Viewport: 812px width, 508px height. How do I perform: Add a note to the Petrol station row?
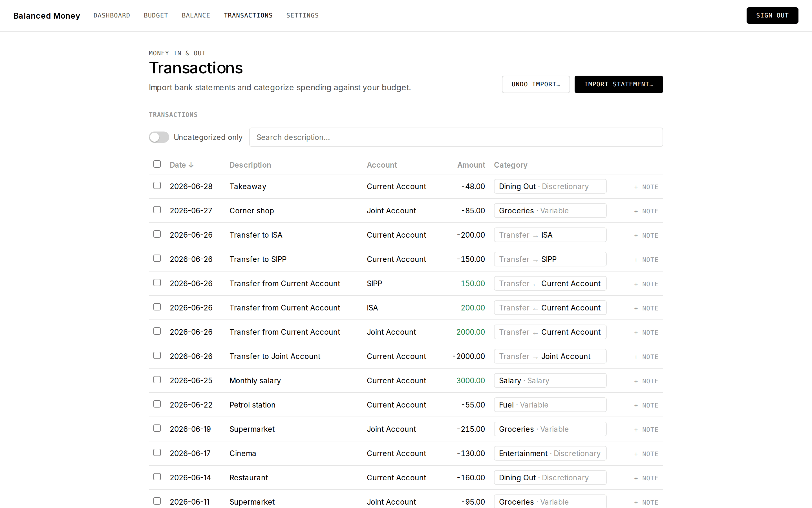(646, 405)
